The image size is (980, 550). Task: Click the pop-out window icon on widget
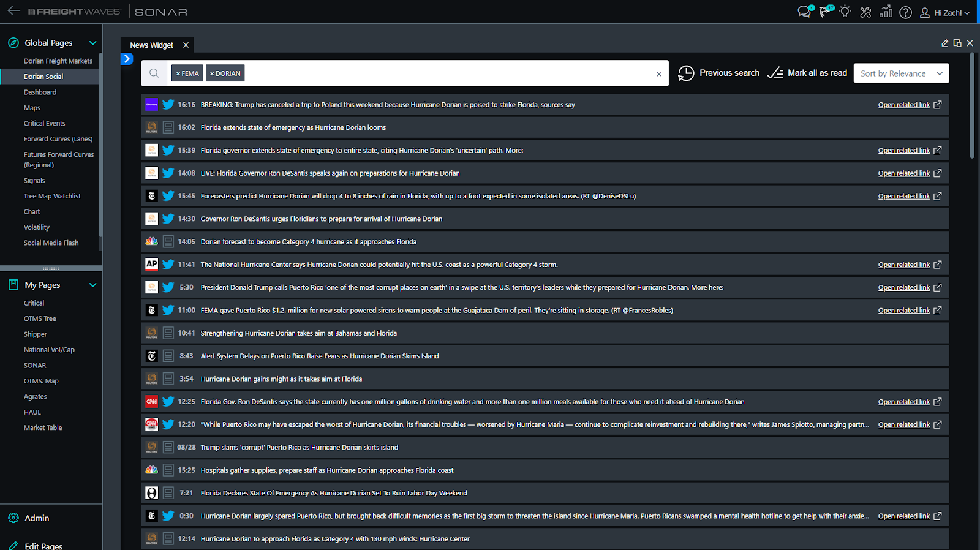(957, 43)
